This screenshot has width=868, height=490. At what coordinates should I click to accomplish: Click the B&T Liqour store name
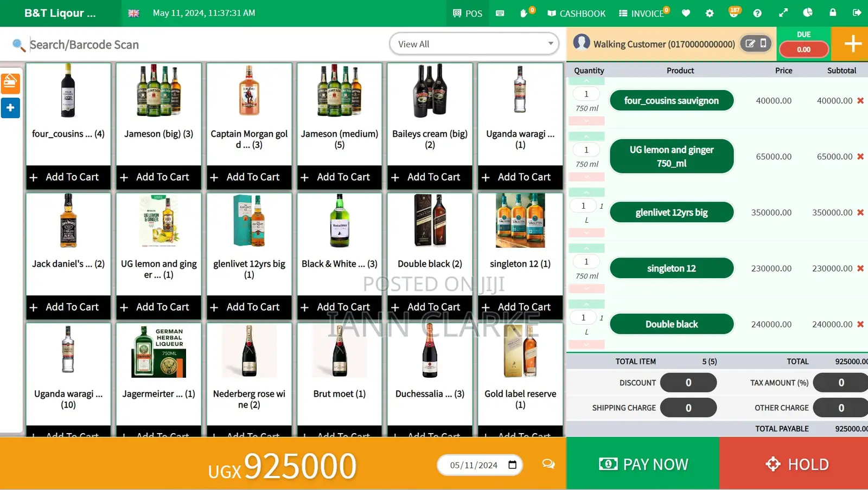pos(60,13)
